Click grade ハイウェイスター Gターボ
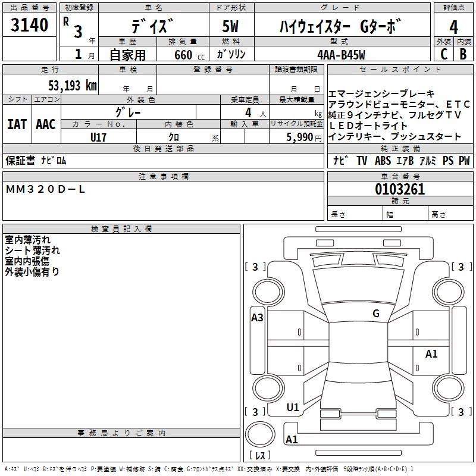This screenshot has width=476, height=476. point(340,26)
